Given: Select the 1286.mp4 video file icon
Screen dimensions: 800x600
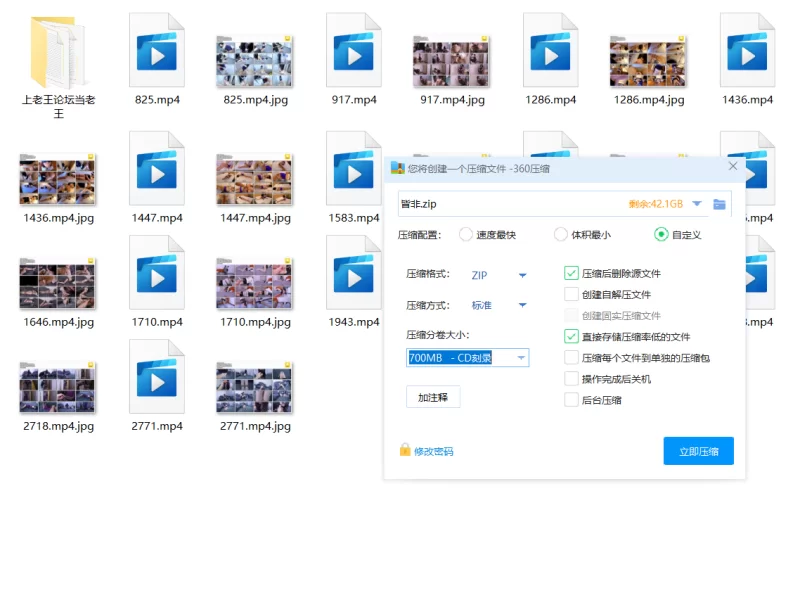Looking at the screenshot, I should coord(550,52).
